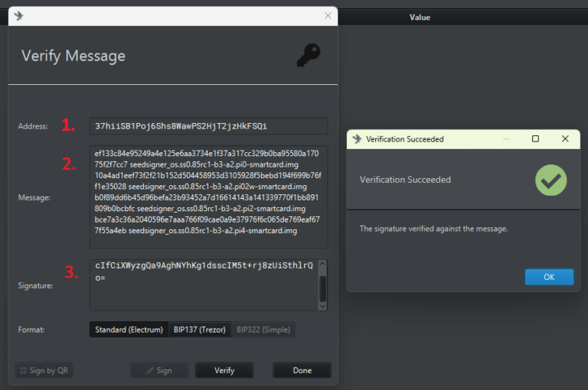This screenshot has width=588, height=390.
Task: Click 'The signature verified against the message.' text
Action: 433,229
